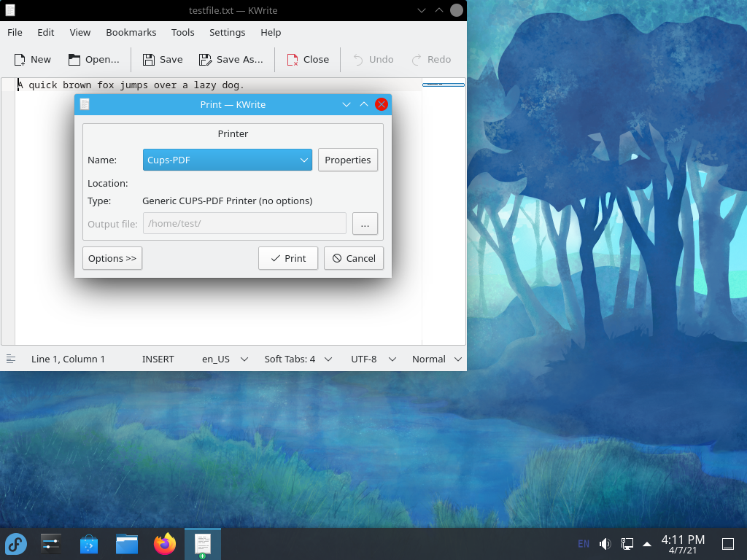Image resolution: width=747 pixels, height=560 pixels.
Task: Open the volume control in system tray
Action: [605, 544]
